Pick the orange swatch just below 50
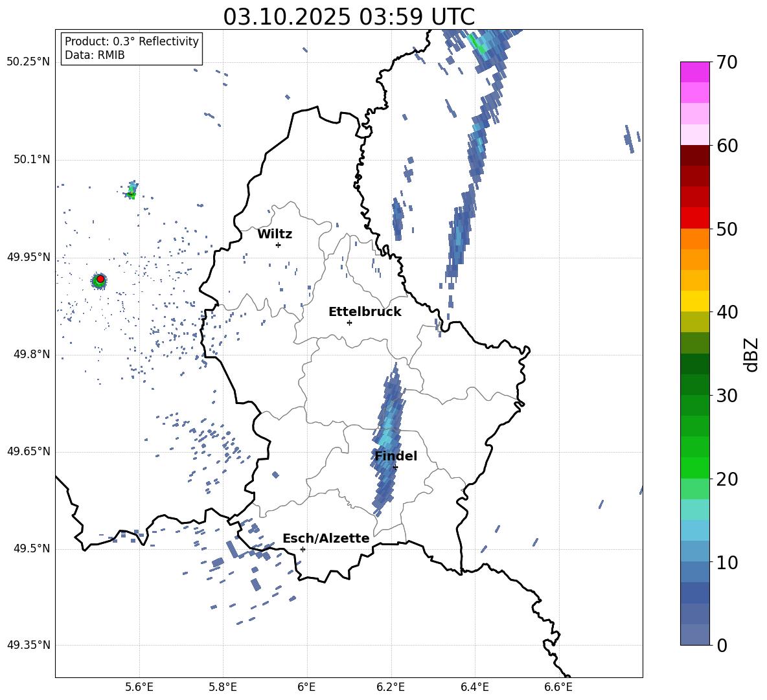 (x=694, y=239)
